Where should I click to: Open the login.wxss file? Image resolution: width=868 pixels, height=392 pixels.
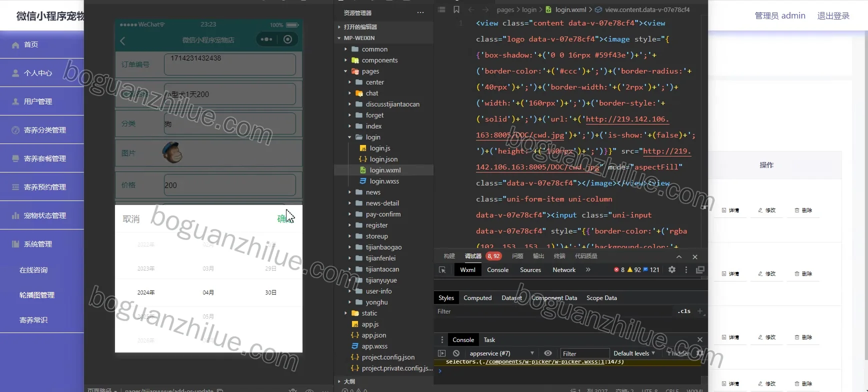(x=384, y=181)
